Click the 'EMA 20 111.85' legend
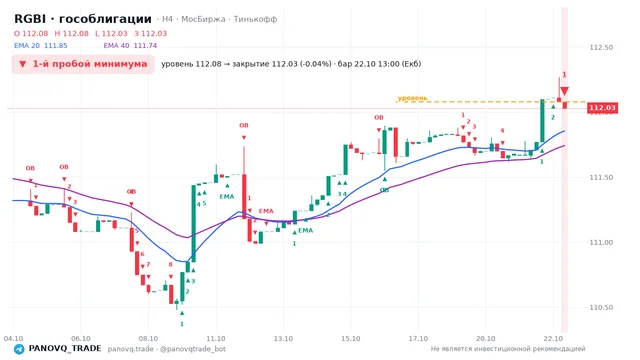640x360 pixels. pos(40,46)
